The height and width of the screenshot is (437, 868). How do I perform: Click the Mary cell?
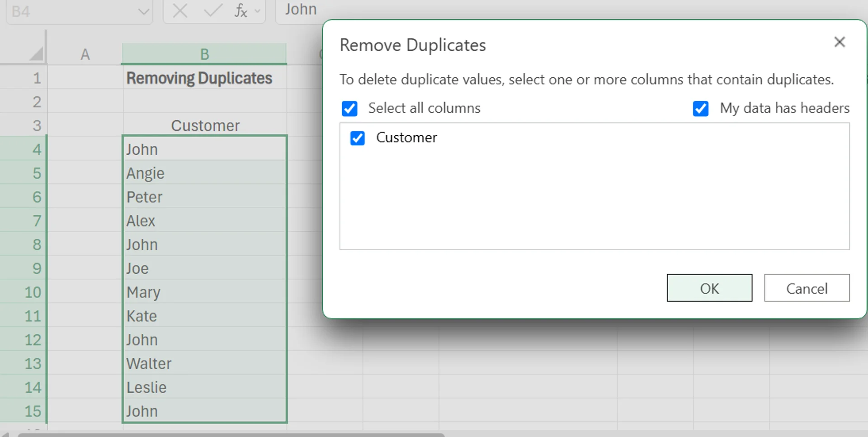coord(204,292)
